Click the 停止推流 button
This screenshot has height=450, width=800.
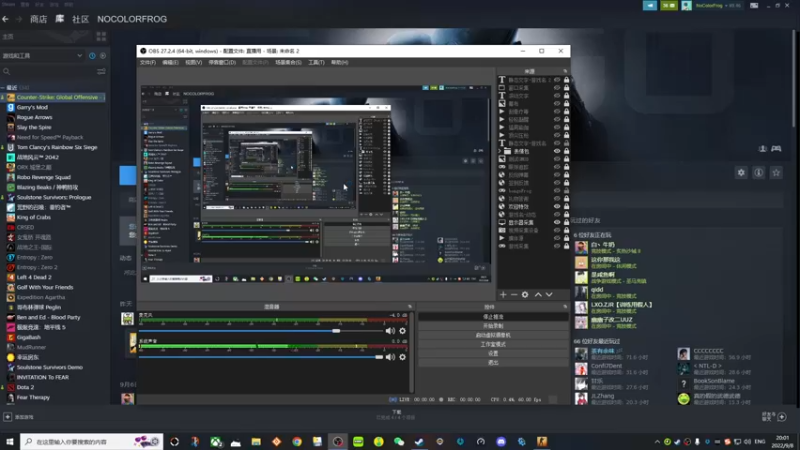[493, 317]
